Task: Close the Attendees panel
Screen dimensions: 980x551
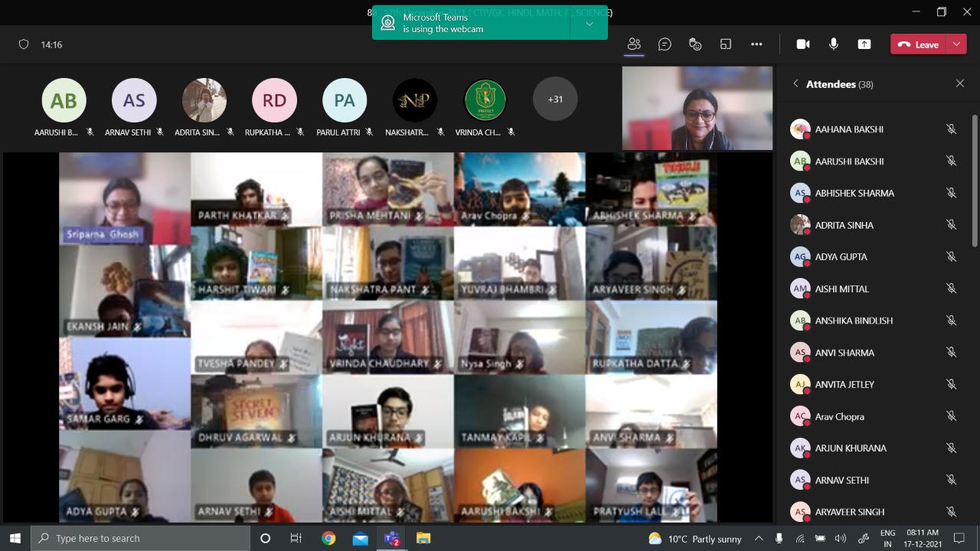Action: [960, 83]
